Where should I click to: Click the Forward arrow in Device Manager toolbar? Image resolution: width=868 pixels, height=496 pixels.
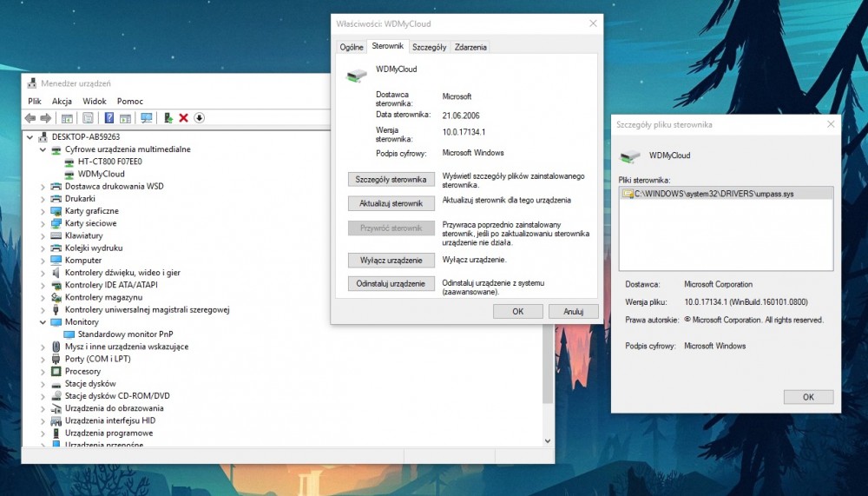click(x=46, y=118)
